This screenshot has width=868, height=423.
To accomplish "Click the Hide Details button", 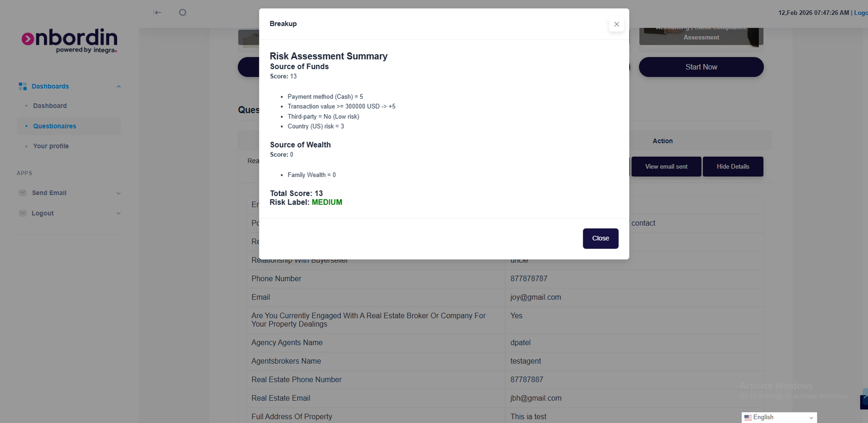I will [x=733, y=167].
